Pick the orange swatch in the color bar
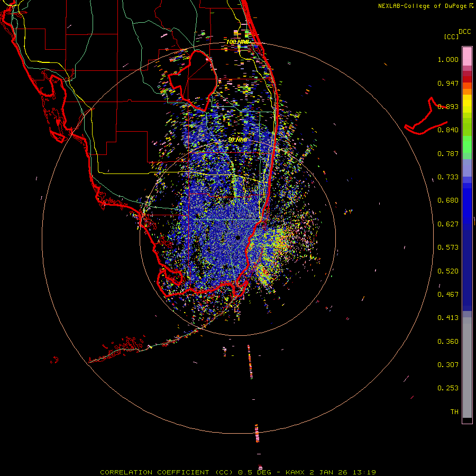 point(467,91)
